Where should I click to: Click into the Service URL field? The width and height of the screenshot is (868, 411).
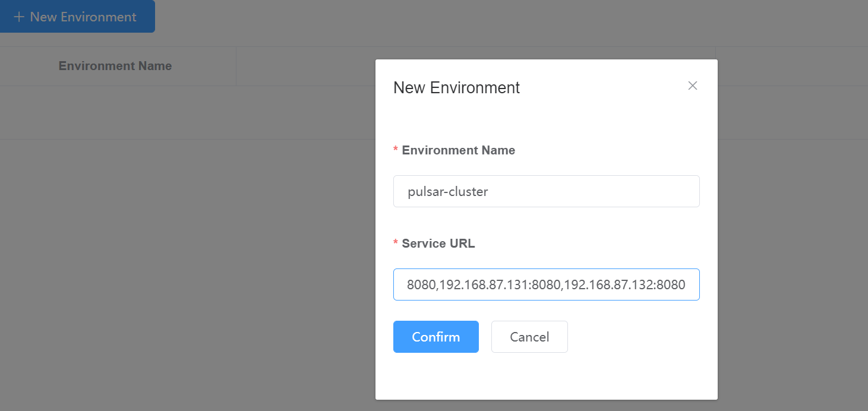tap(546, 284)
